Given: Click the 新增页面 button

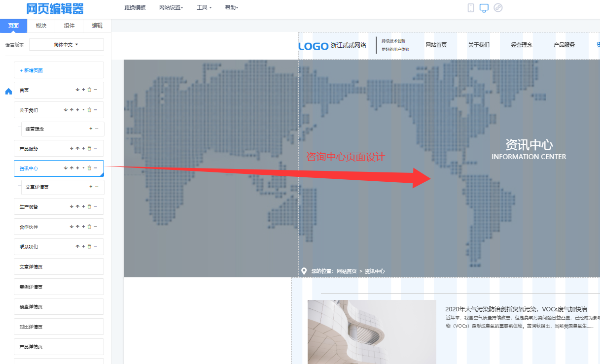Looking at the screenshot, I should pyautogui.click(x=59, y=70).
